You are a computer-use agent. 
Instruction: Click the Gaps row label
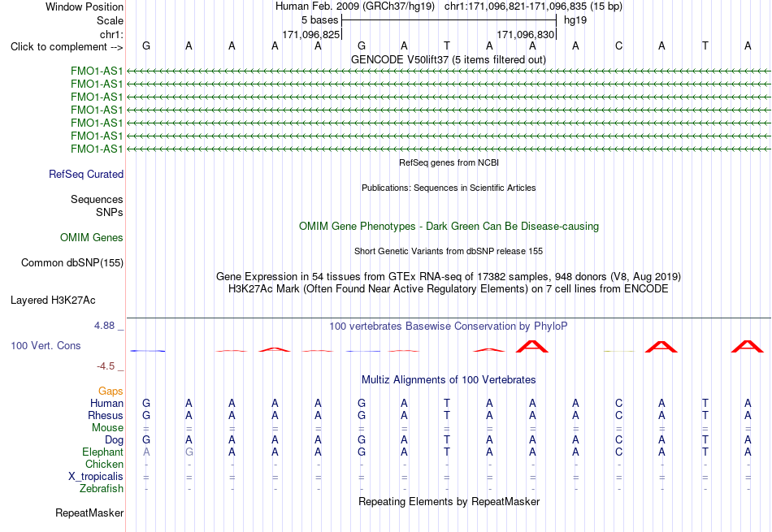pyautogui.click(x=111, y=391)
